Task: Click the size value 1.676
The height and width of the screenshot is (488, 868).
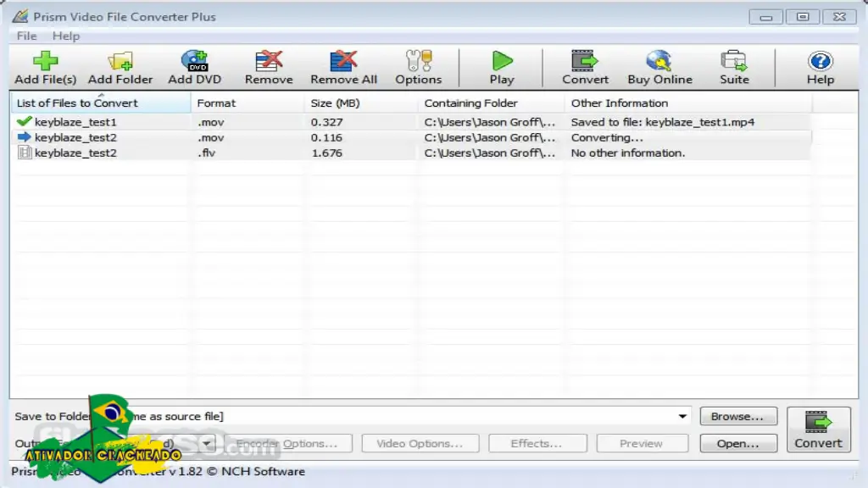Action: [x=326, y=152]
